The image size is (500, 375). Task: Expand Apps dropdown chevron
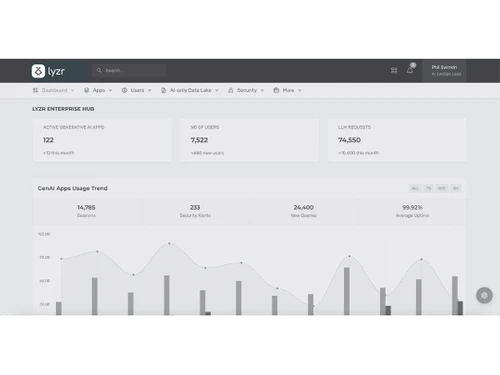point(110,90)
